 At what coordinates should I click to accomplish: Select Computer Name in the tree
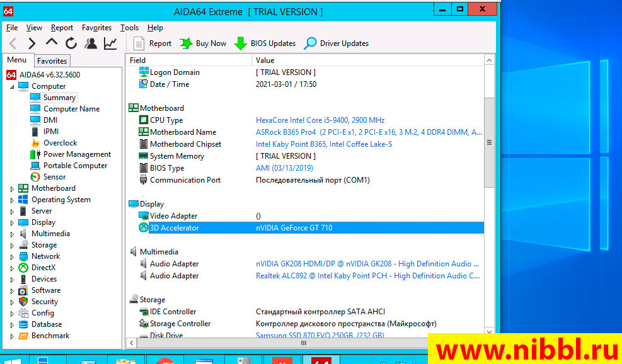71,109
